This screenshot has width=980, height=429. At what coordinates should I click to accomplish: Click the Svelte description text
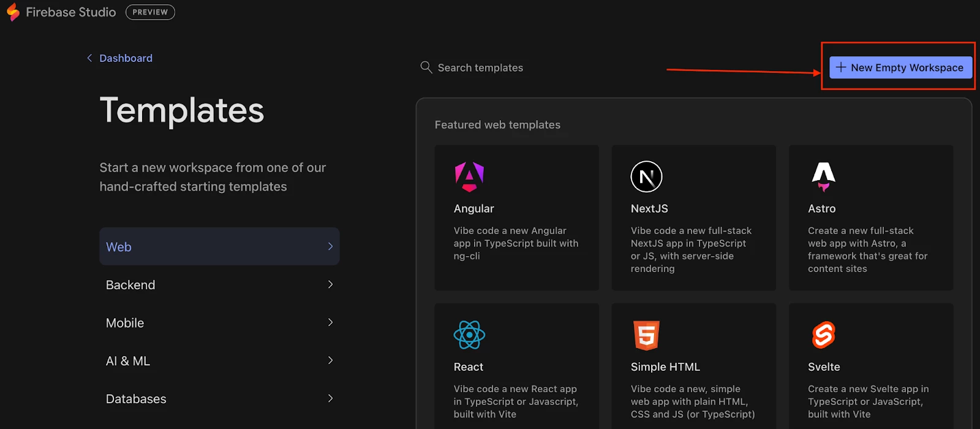coord(868,401)
